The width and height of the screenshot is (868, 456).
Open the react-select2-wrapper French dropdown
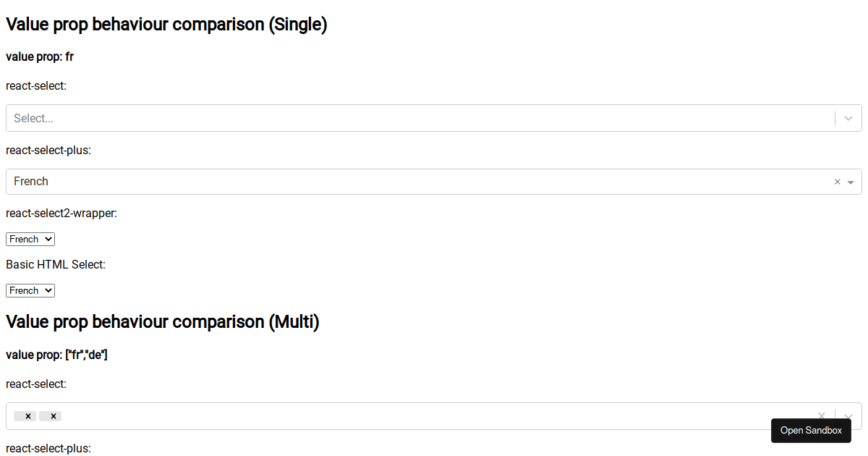tap(30, 239)
